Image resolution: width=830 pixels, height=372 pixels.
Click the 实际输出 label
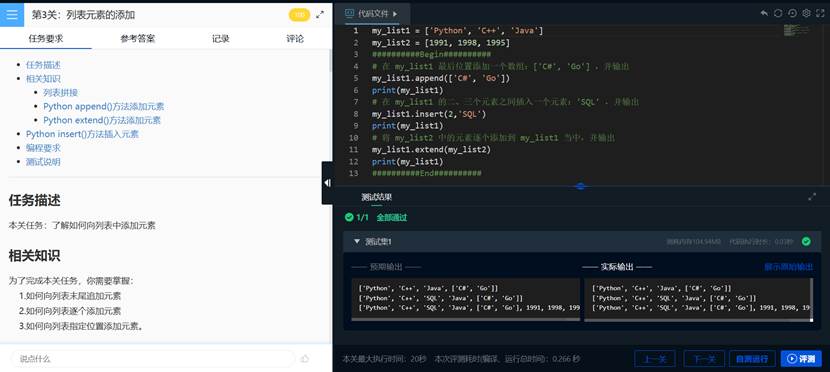pos(617,267)
